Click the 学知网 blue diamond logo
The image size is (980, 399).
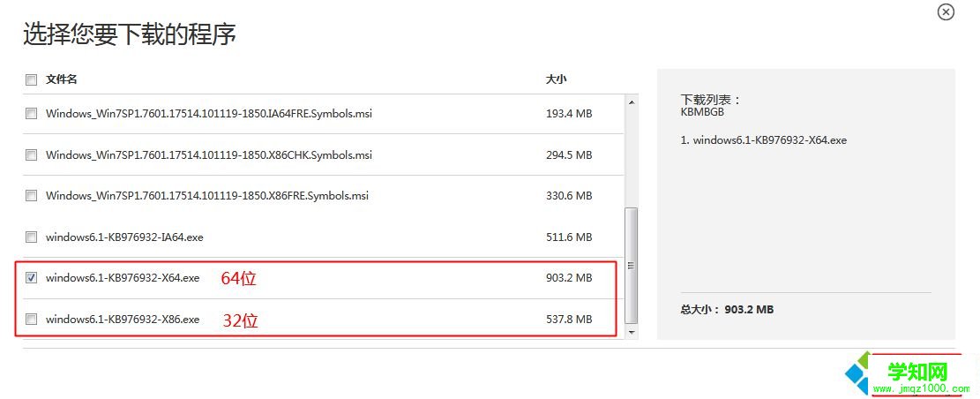(x=858, y=375)
